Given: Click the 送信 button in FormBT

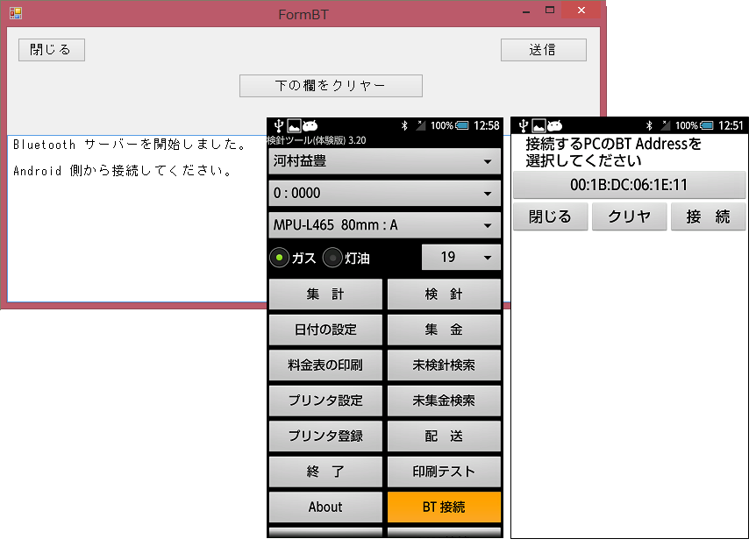Looking at the screenshot, I should coord(544,50).
